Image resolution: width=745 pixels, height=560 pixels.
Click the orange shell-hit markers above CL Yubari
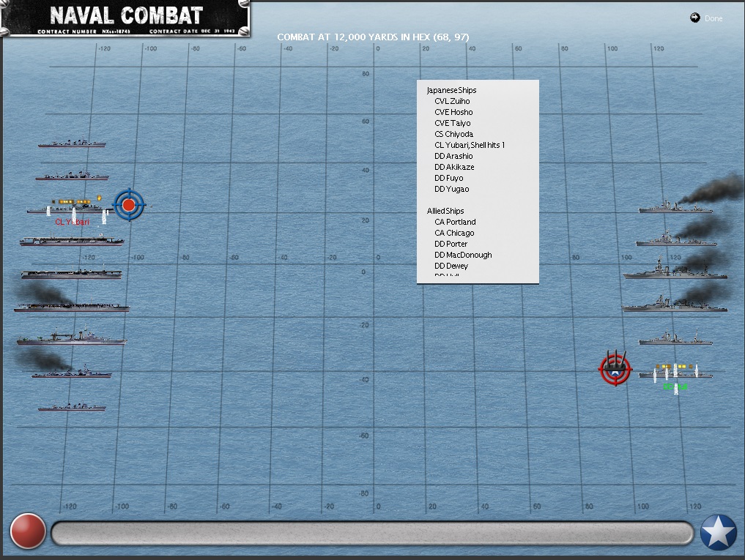pos(74,201)
